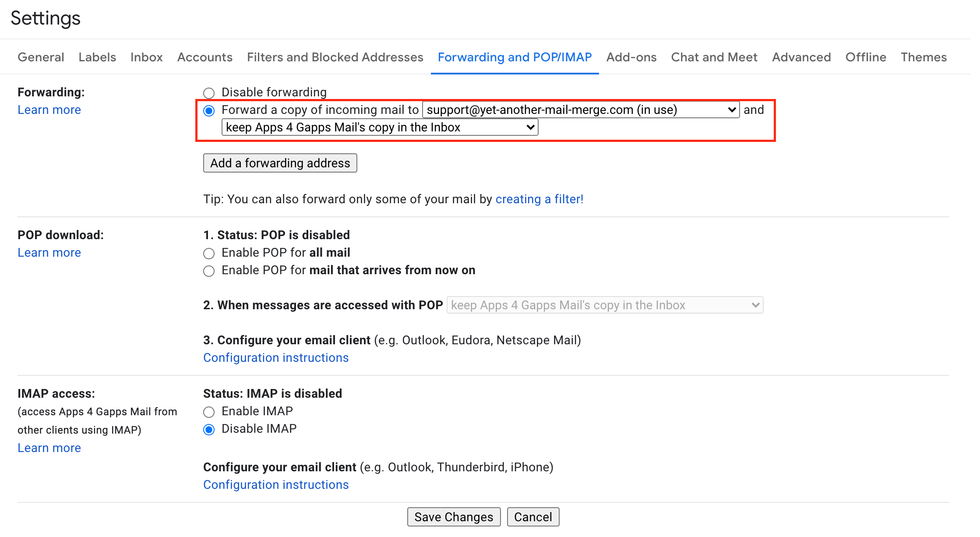Go to the Accounts tab
Image resolution: width=980 pixels, height=537 pixels.
204,57
